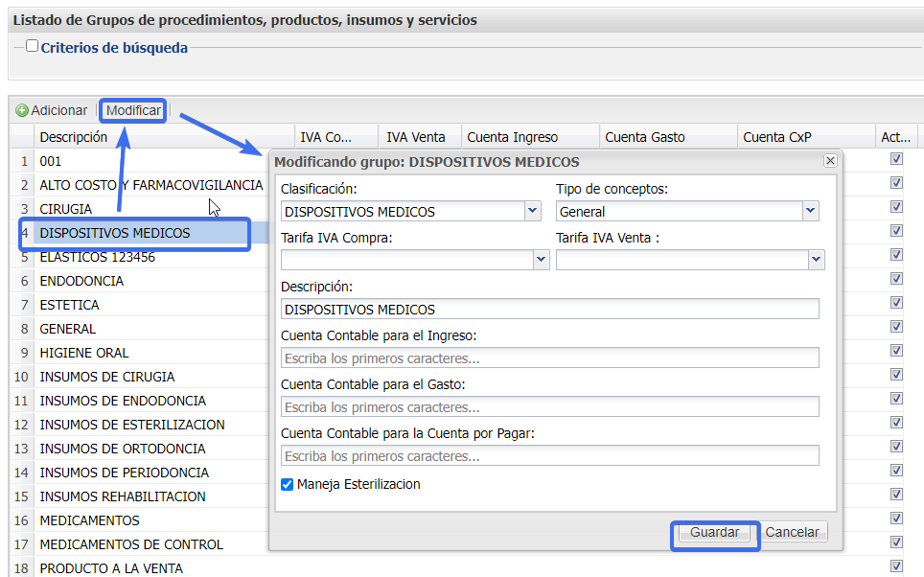
Task: Expand the Tipo de conceptos dropdown
Action: (x=810, y=211)
